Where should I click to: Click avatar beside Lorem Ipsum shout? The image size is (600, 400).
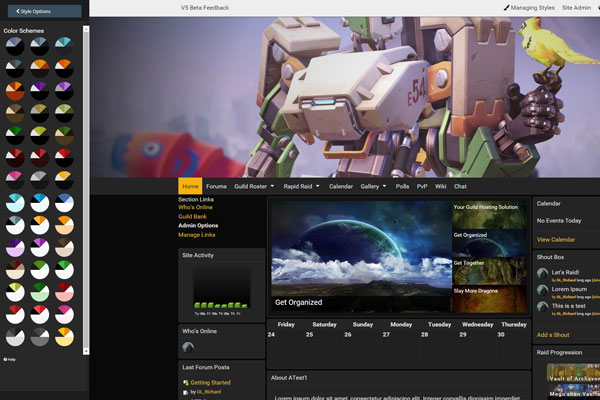542,290
